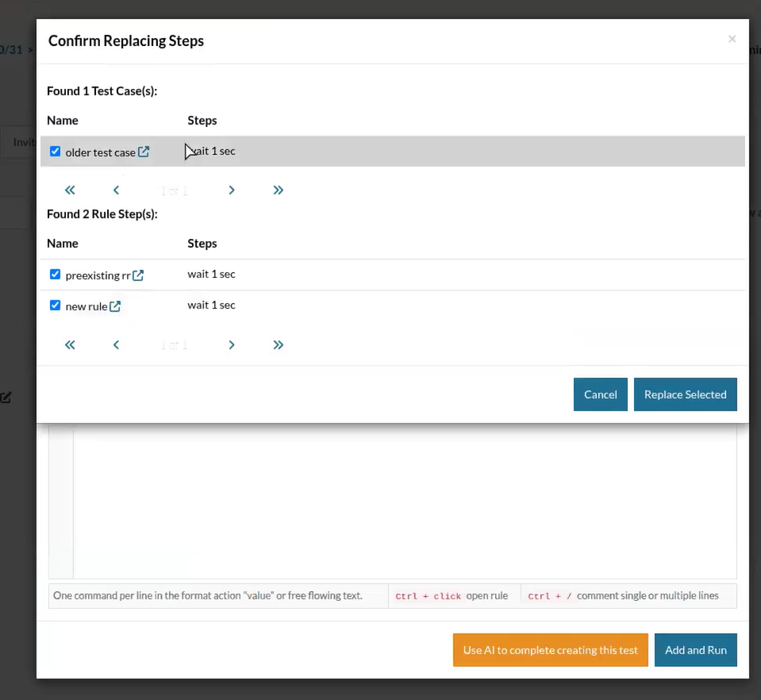Go to previous page of rule steps

[x=116, y=345]
